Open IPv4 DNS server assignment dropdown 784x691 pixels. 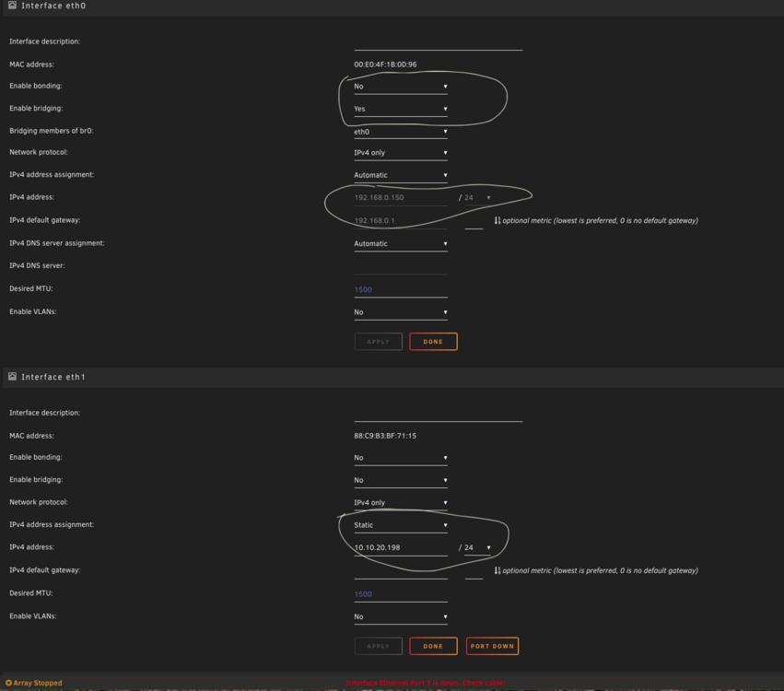[x=401, y=244]
